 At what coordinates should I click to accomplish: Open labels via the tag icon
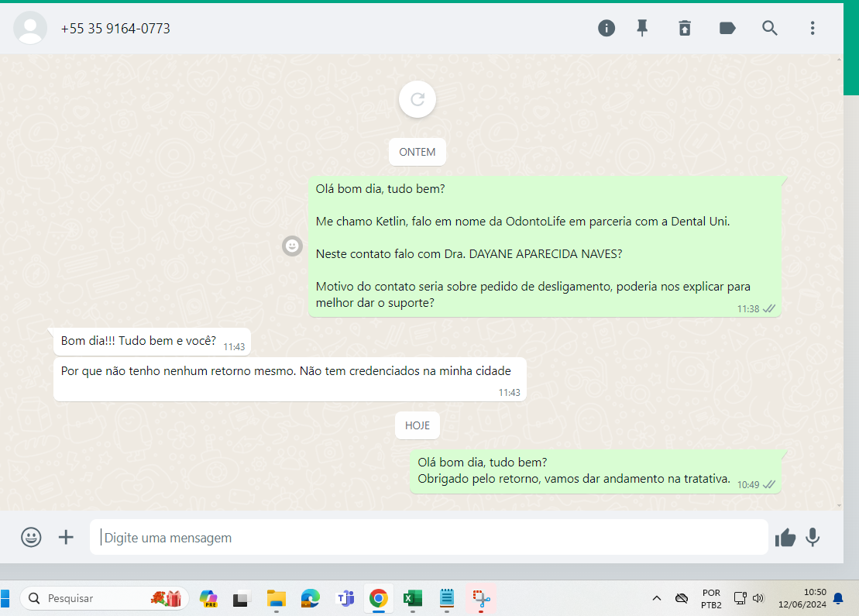pos(727,28)
